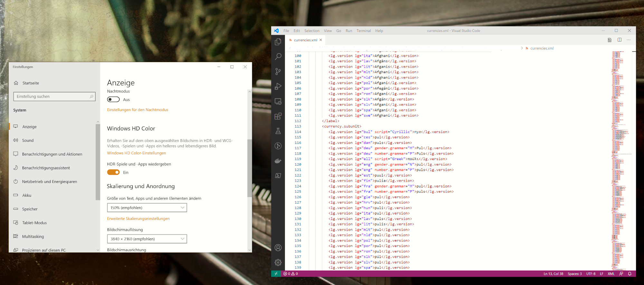Toggle the Nachtmodus switch
Image resolution: width=644 pixels, height=285 pixels.
[113, 100]
